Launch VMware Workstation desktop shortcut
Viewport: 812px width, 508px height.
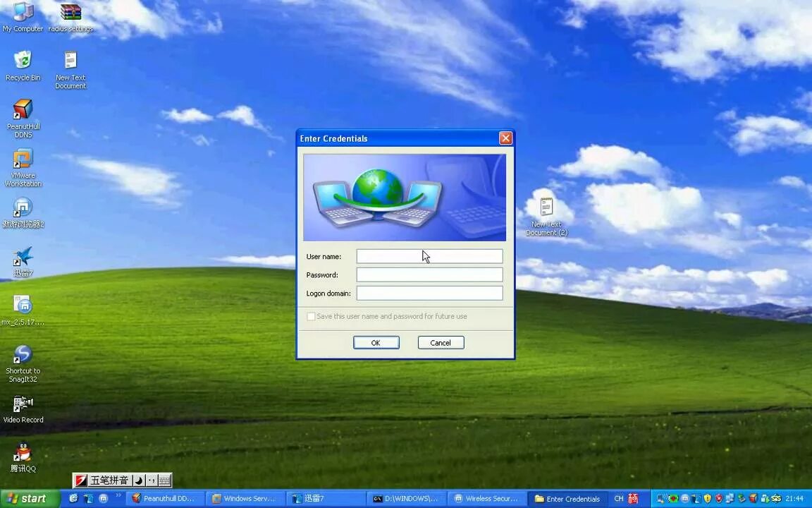point(23,168)
